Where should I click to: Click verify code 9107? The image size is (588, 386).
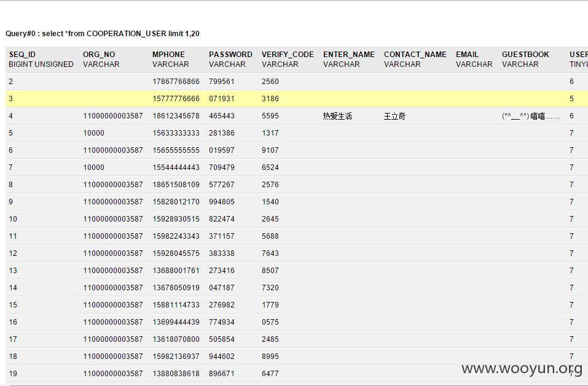270,150
